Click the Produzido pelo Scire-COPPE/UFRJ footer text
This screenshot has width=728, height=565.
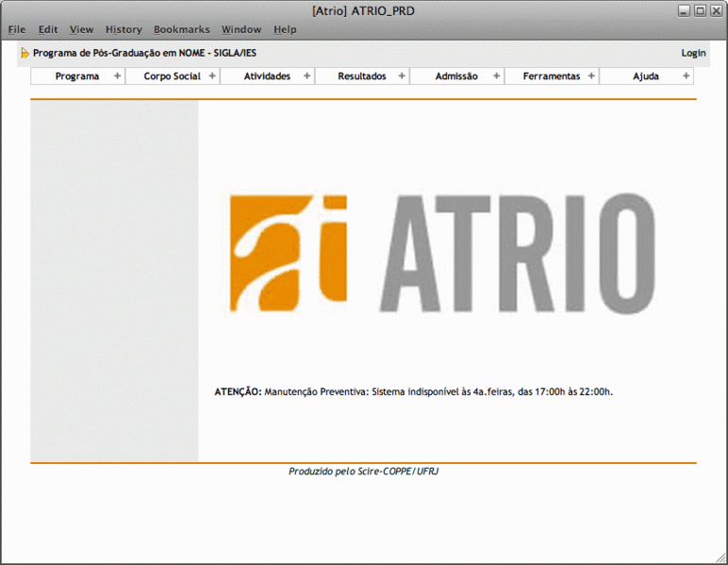click(363, 471)
